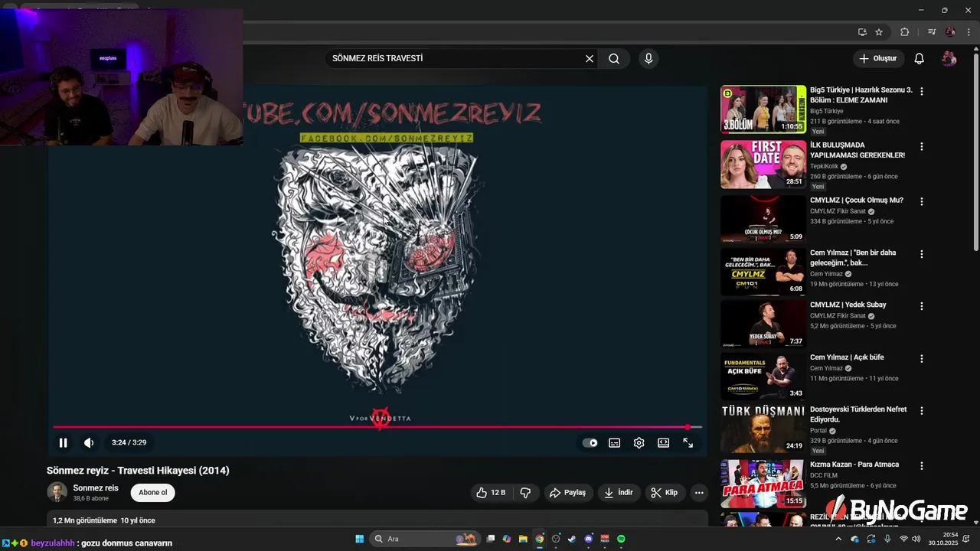
Task: Click the Abone ol subscribe button
Action: pyautogui.click(x=153, y=492)
